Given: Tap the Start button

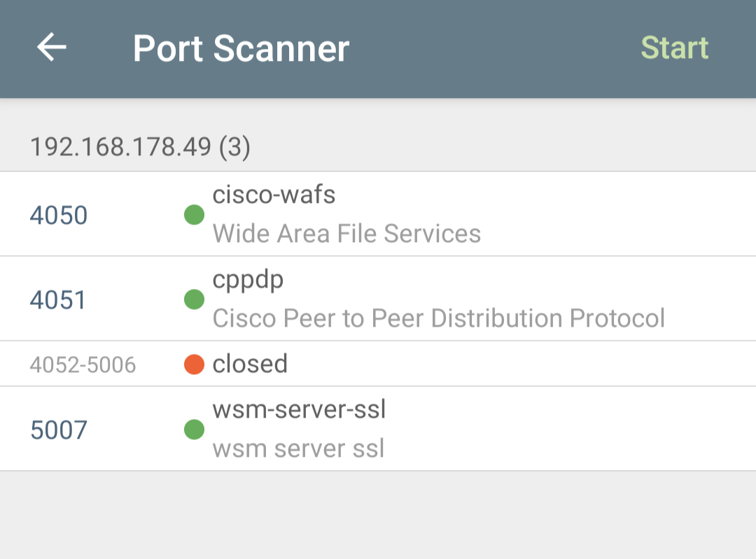Looking at the screenshot, I should click(x=675, y=48).
